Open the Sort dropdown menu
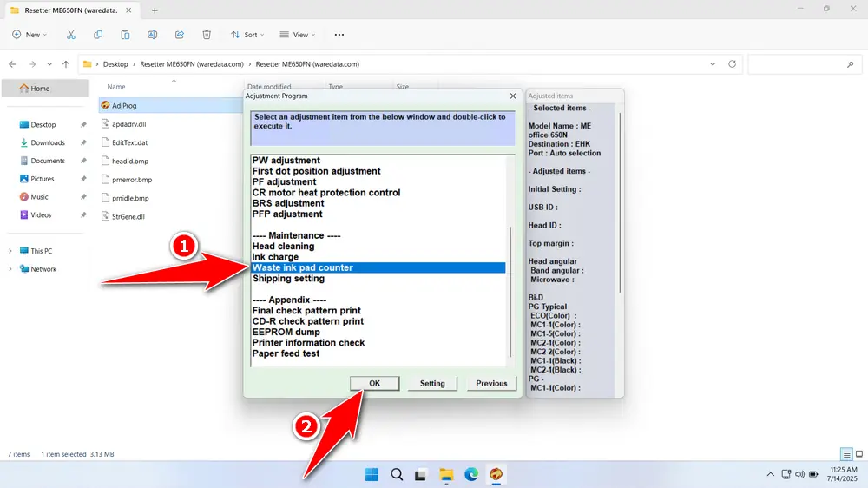 (x=247, y=35)
